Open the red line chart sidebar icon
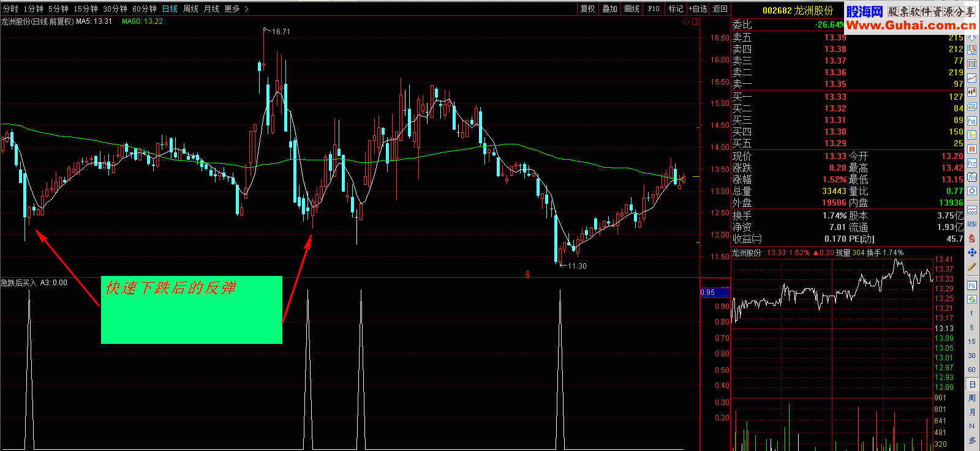The image size is (980, 451). 972,77
